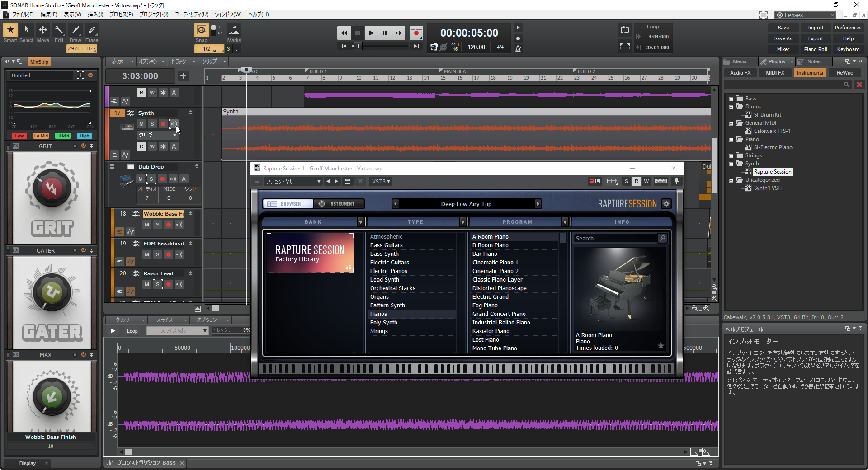Switch to the MIDI FX tab
This screenshot has height=470, width=868.
point(775,73)
